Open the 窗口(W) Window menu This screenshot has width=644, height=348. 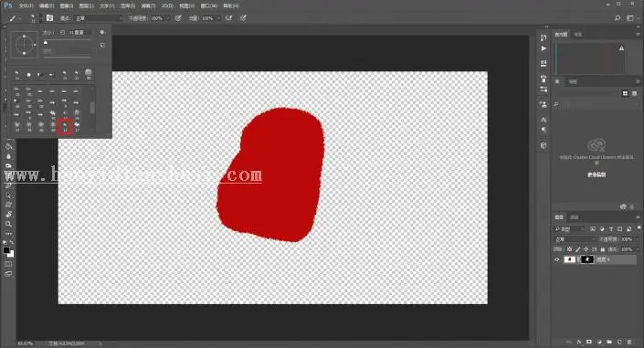(x=208, y=6)
